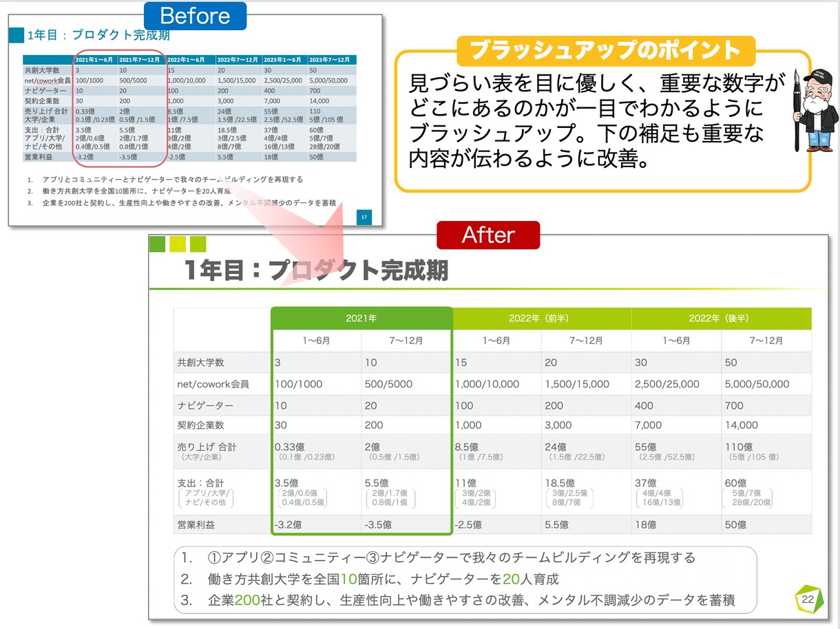Select the Before slide title 1年目：プロダクト完成期
The height and width of the screenshot is (629, 840).
click(x=98, y=35)
